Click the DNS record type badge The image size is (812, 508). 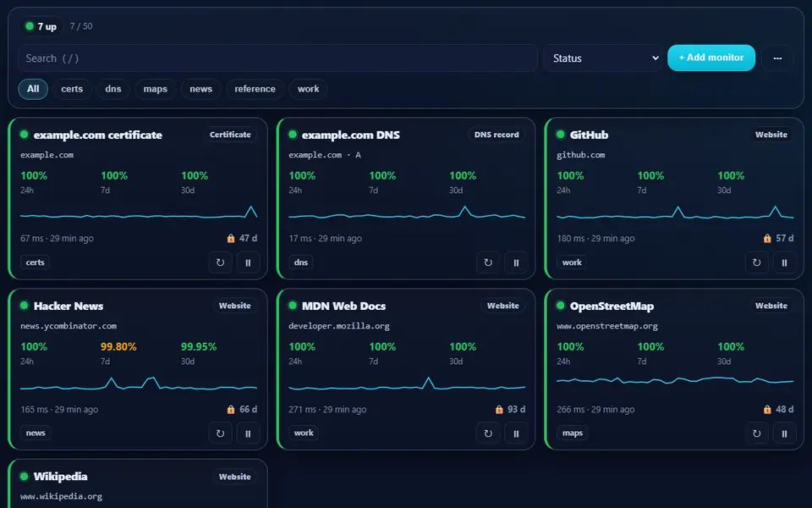point(497,135)
